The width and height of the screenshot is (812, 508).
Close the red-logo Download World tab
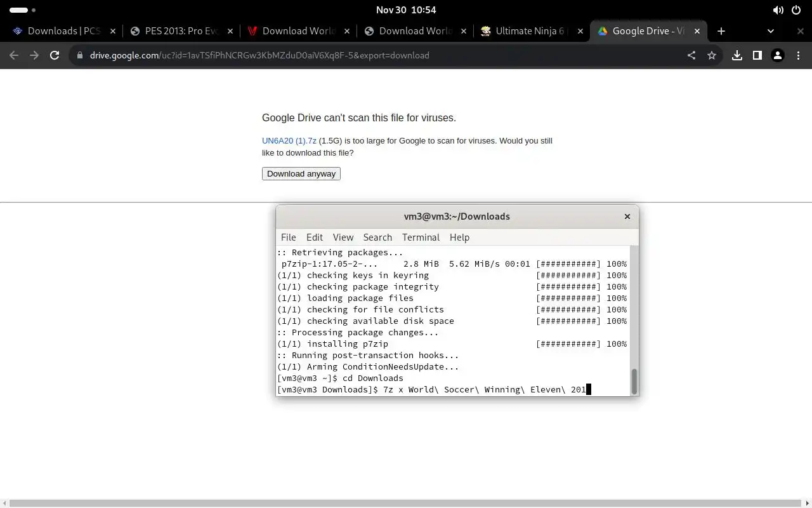coord(346,30)
